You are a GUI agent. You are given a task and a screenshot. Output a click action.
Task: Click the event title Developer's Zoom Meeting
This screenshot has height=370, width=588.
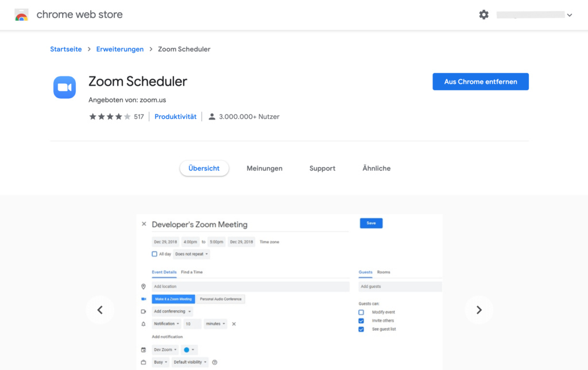point(199,225)
